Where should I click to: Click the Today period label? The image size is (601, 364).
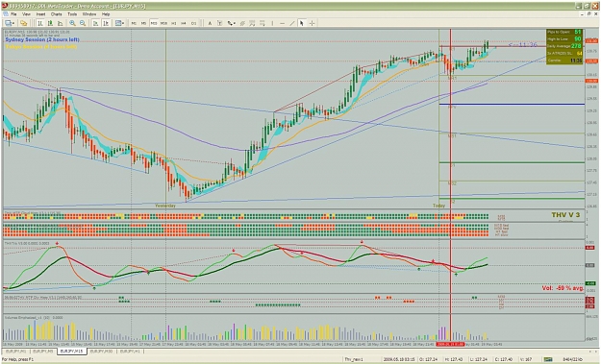coord(438,206)
